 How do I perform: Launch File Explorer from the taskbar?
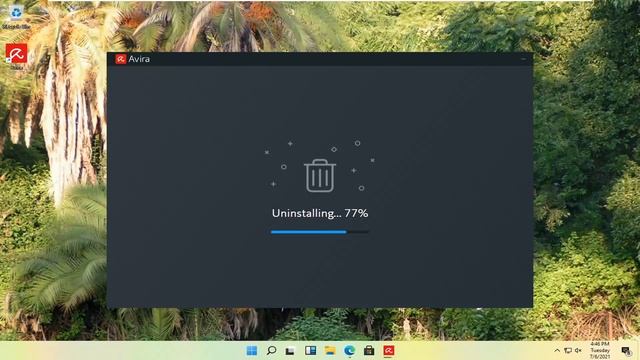click(x=330, y=350)
